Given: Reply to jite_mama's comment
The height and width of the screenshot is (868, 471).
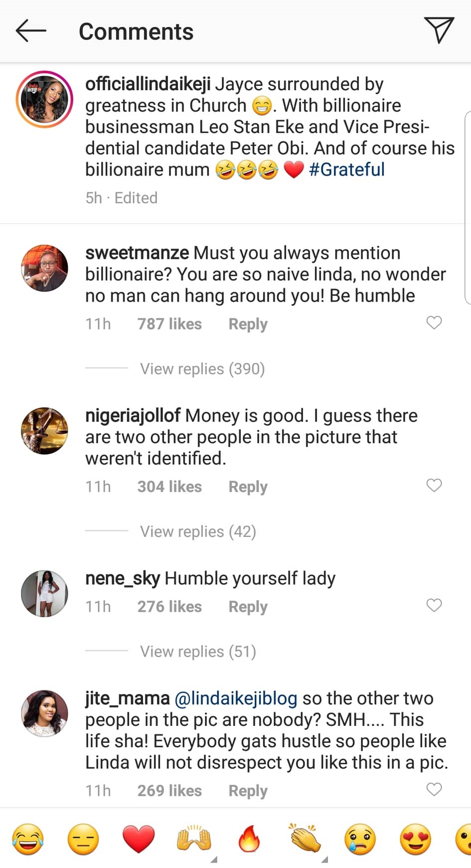Looking at the screenshot, I should tap(248, 791).
